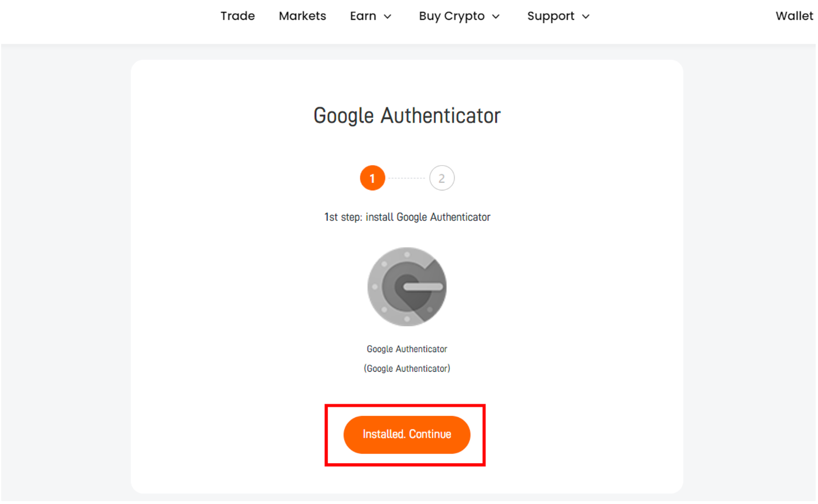The height and width of the screenshot is (504, 818).
Task: Expand the Buy Crypto dropdown arrow
Action: point(496,17)
